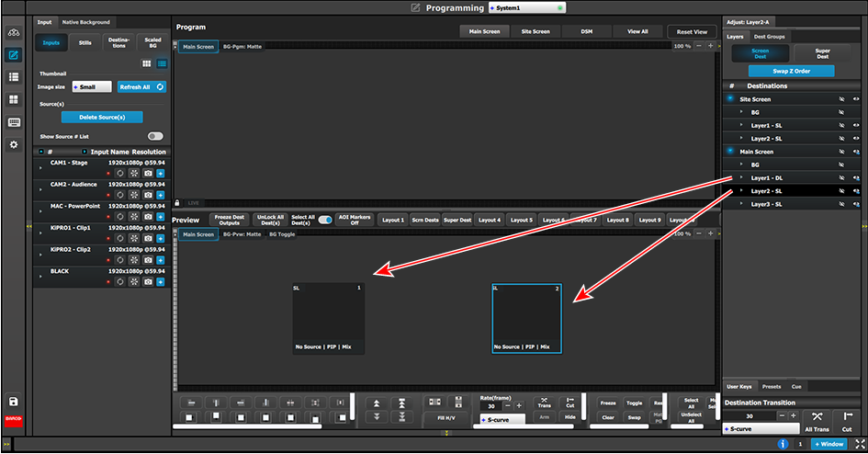
Task: Expand the MAC - PowerPoint input row
Action: tap(40, 211)
